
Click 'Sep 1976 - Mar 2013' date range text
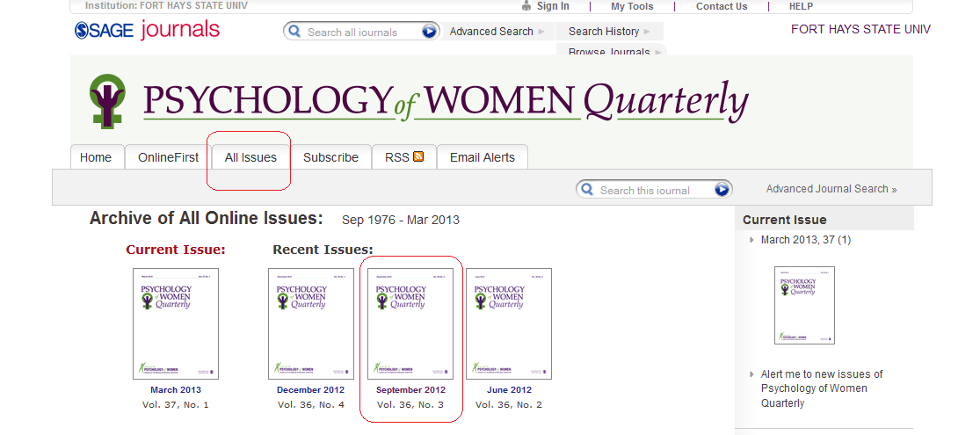[401, 220]
